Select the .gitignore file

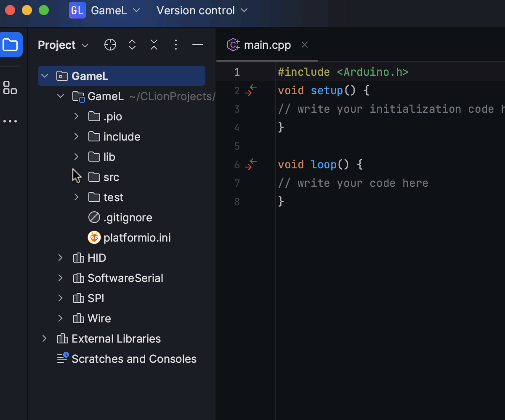tap(128, 218)
